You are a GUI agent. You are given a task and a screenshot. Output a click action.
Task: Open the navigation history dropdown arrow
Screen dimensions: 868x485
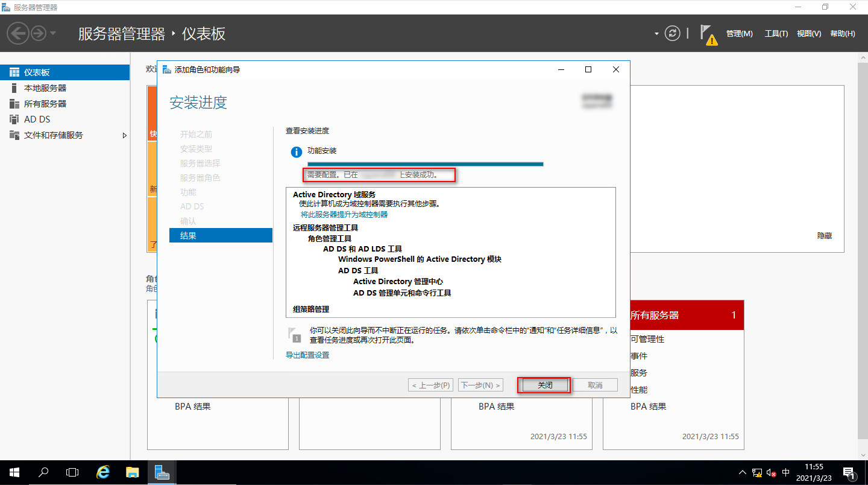pyautogui.click(x=52, y=33)
